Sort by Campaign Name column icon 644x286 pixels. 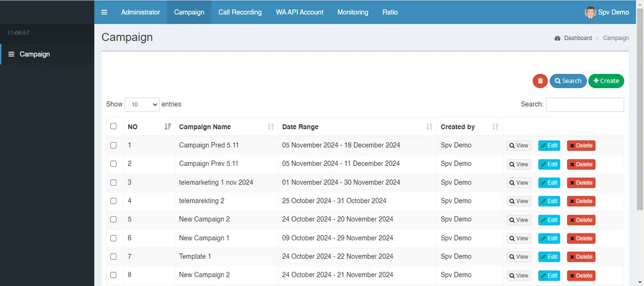pyautogui.click(x=270, y=127)
